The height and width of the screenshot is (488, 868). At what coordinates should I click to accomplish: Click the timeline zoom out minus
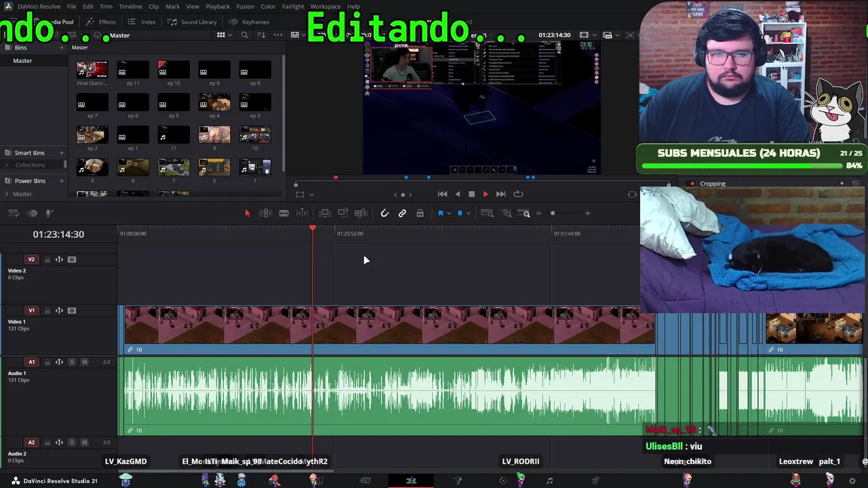(539, 213)
